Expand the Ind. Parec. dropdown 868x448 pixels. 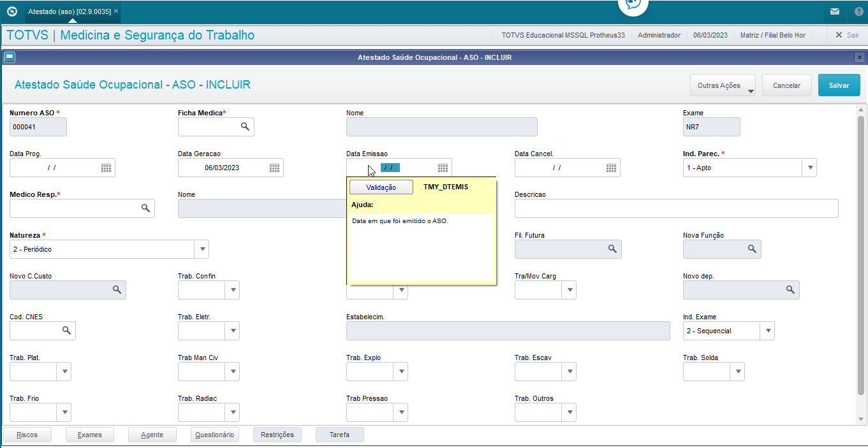pyautogui.click(x=810, y=168)
